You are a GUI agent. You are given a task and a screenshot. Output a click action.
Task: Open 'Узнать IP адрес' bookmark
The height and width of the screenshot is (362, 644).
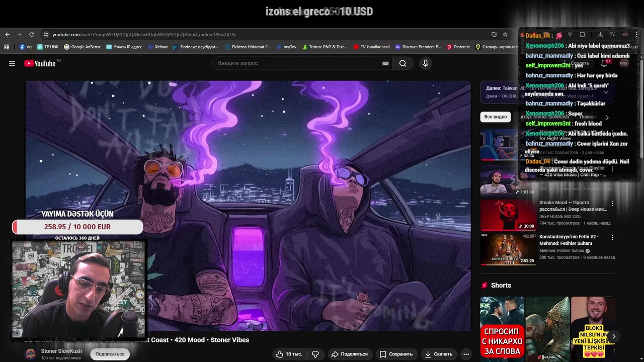(124, 47)
